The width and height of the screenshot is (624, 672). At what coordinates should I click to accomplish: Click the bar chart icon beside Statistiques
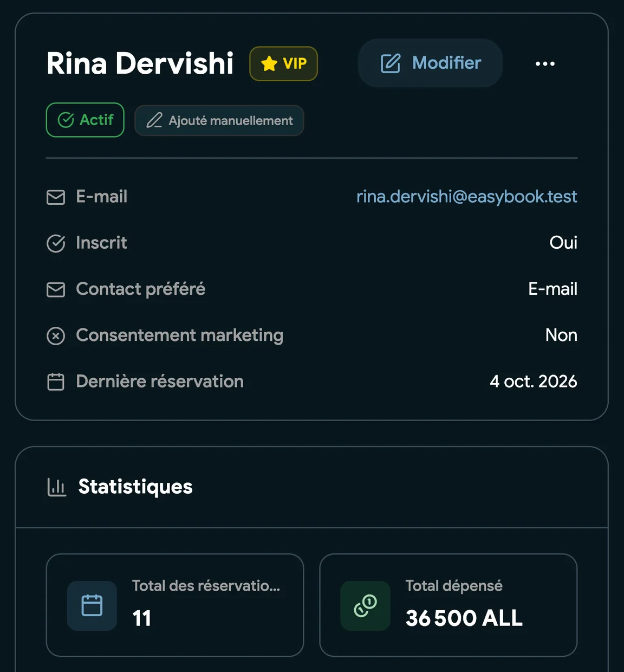click(56, 487)
